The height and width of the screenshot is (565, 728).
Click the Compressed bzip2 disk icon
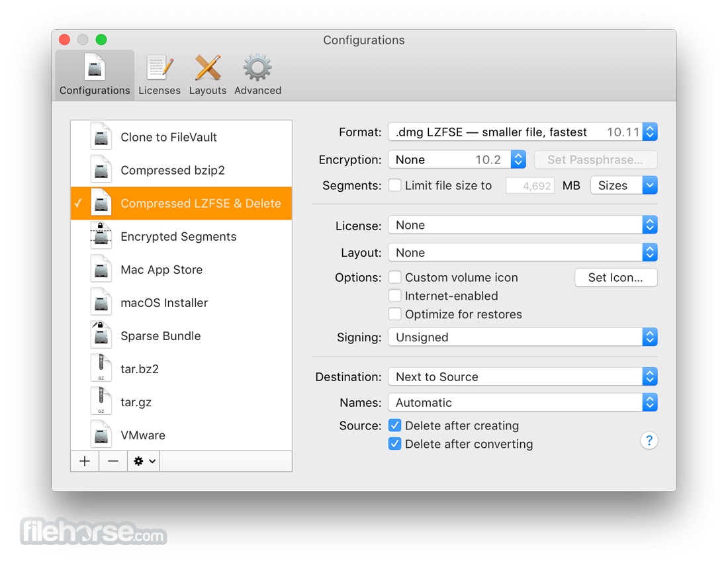(101, 170)
